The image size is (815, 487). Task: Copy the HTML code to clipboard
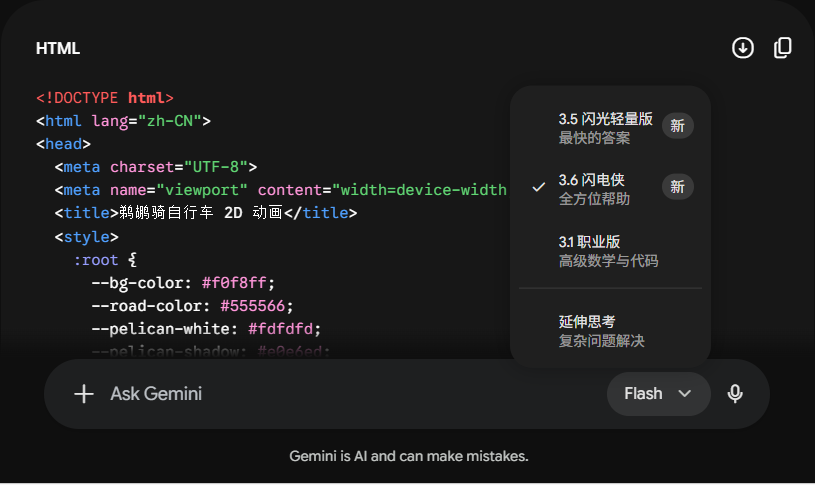pos(782,48)
